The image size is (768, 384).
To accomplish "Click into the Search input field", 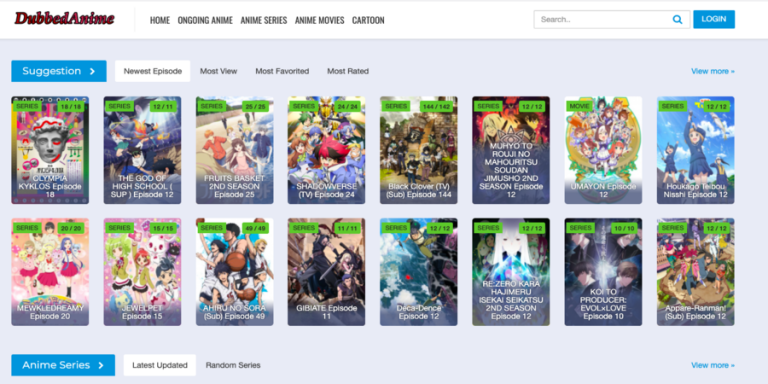I will click(602, 20).
